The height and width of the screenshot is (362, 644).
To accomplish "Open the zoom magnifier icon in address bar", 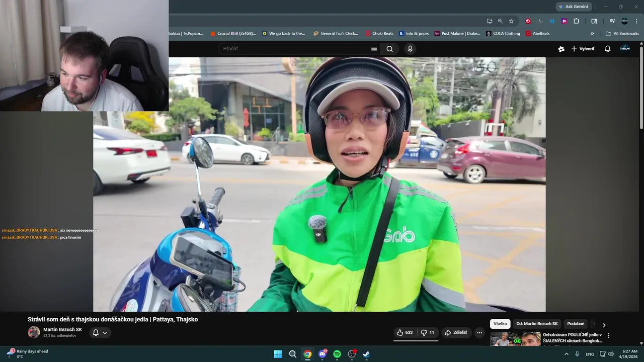I will [500, 21].
